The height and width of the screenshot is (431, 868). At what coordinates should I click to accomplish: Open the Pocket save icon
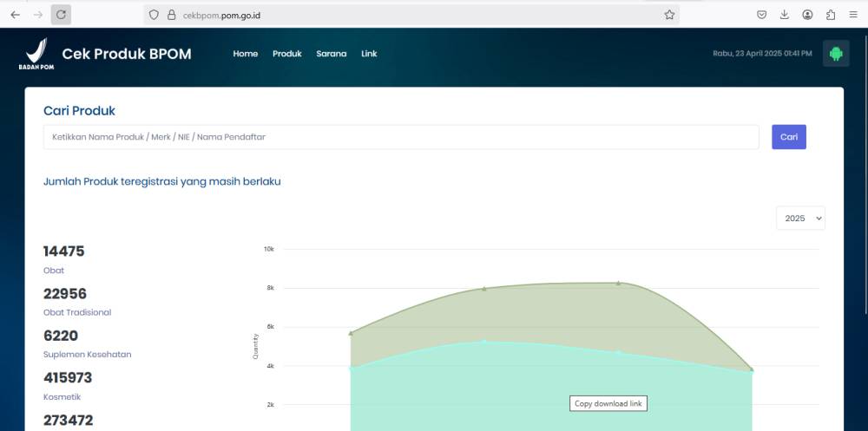(x=762, y=15)
